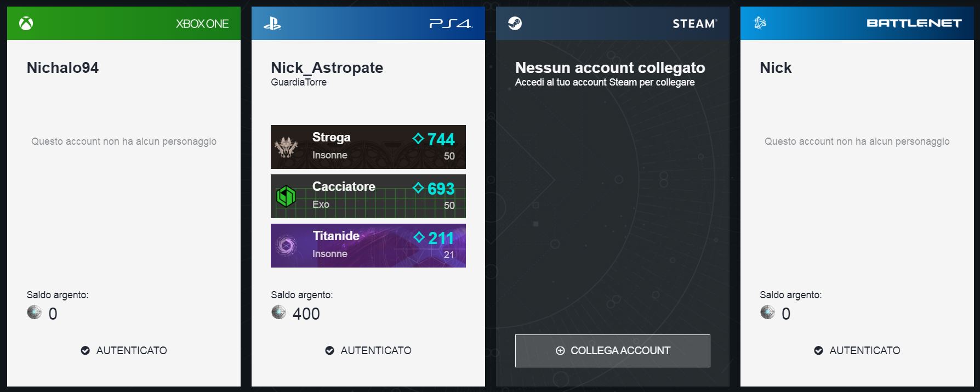The image size is (980, 392).
Task: Click the Autenticato checkmark under Battle.net
Action: [x=818, y=350]
